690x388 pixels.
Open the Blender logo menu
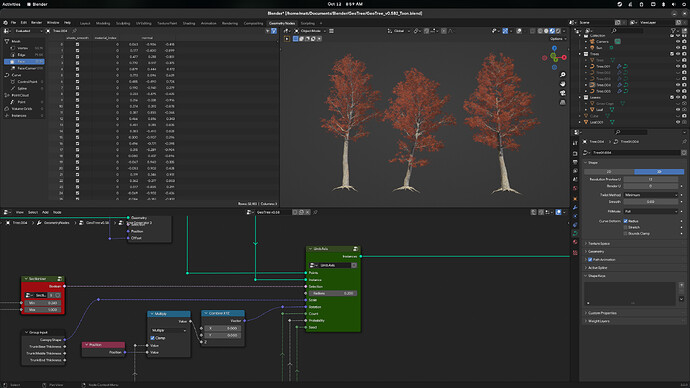pos(5,23)
